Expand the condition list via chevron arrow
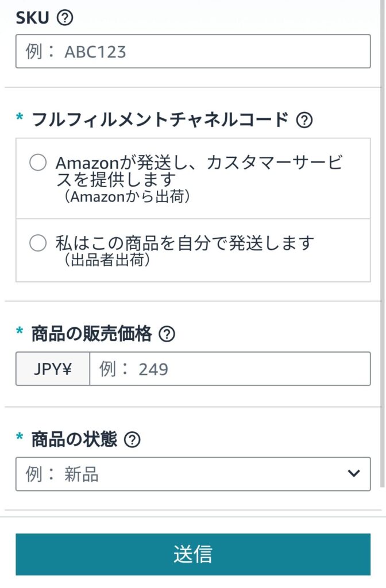This screenshot has height=588, width=386. pyautogui.click(x=354, y=474)
